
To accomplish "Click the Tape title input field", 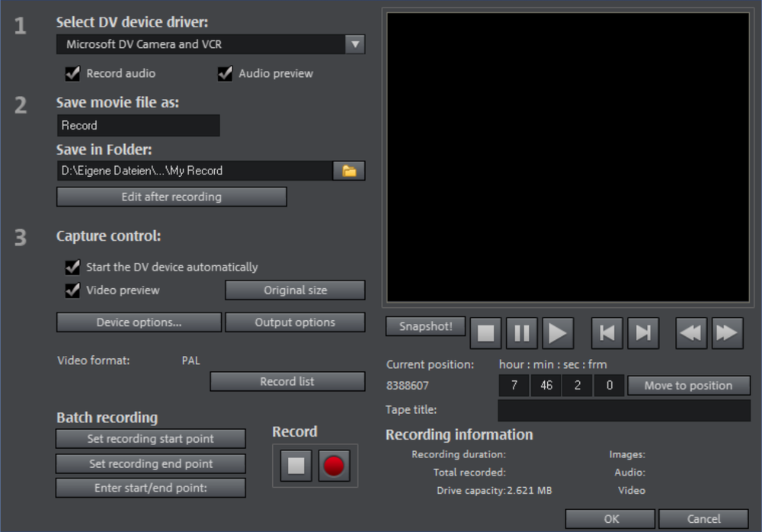I will (x=623, y=410).
